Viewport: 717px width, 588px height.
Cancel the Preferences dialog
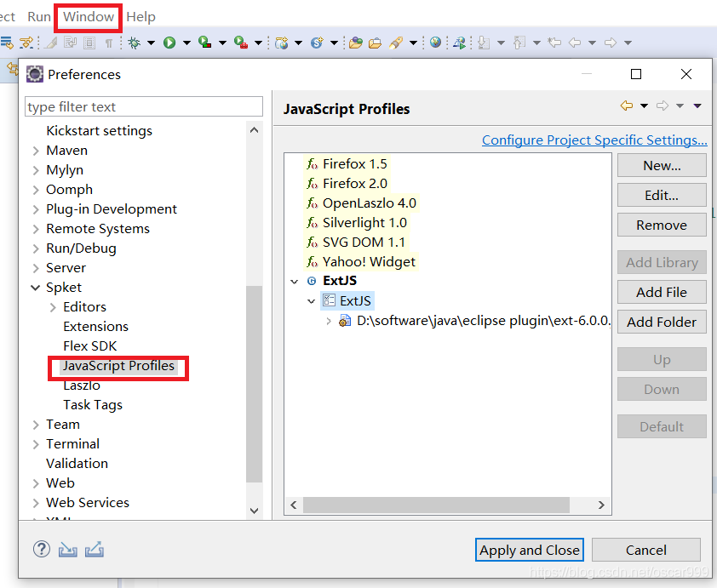point(645,550)
